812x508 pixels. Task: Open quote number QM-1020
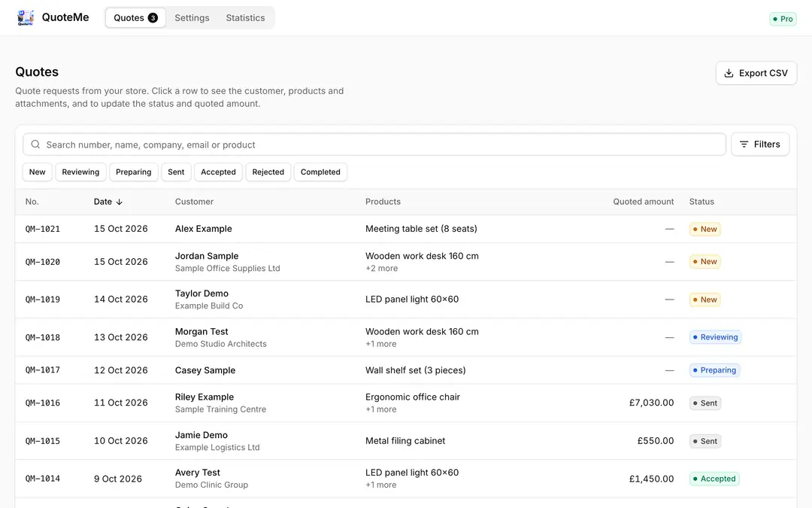click(42, 262)
